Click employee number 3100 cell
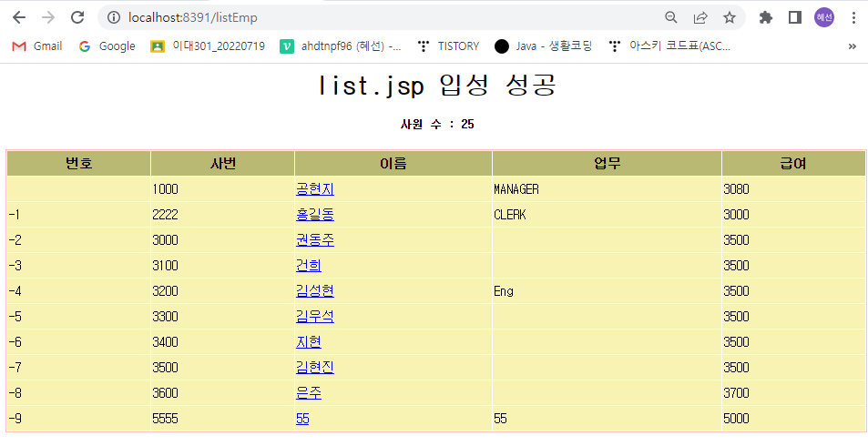Viewport: 868px width, 446px height. 222,266
